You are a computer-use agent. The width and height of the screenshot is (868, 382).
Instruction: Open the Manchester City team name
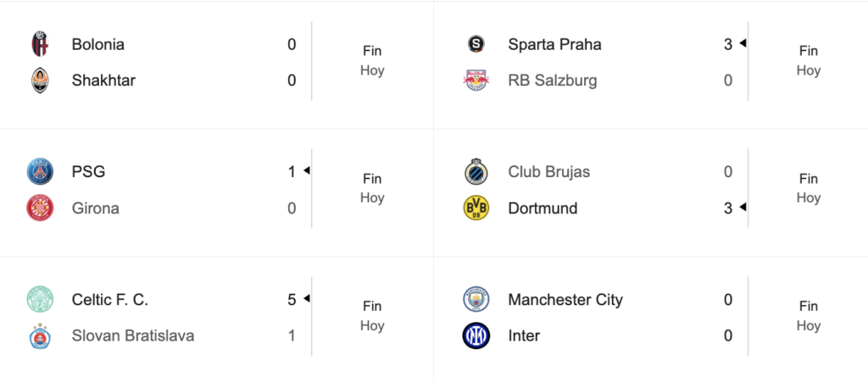pos(565,300)
